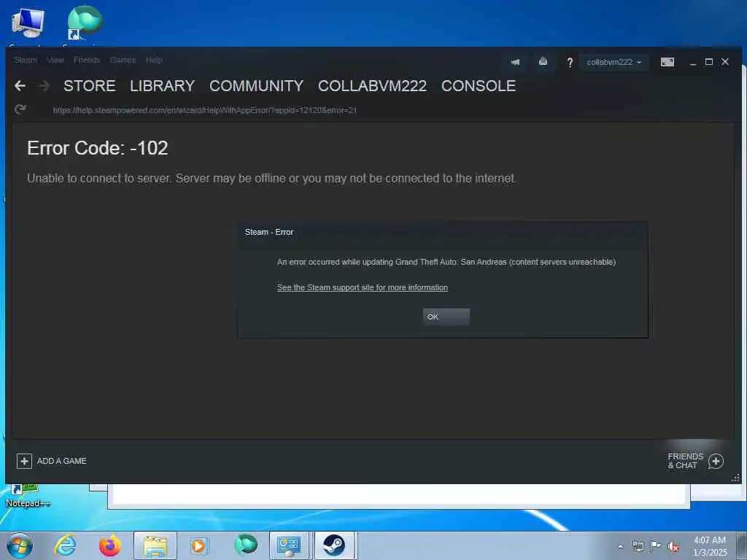The image size is (747, 560).
Task: Open Windows Media Player from the taskbar
Action: tap(199, 545)
